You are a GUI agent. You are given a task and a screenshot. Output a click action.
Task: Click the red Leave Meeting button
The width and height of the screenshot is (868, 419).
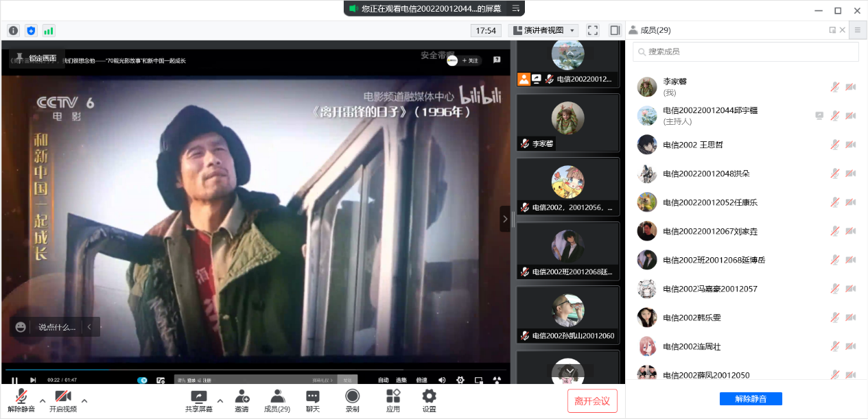click(592, 401)
